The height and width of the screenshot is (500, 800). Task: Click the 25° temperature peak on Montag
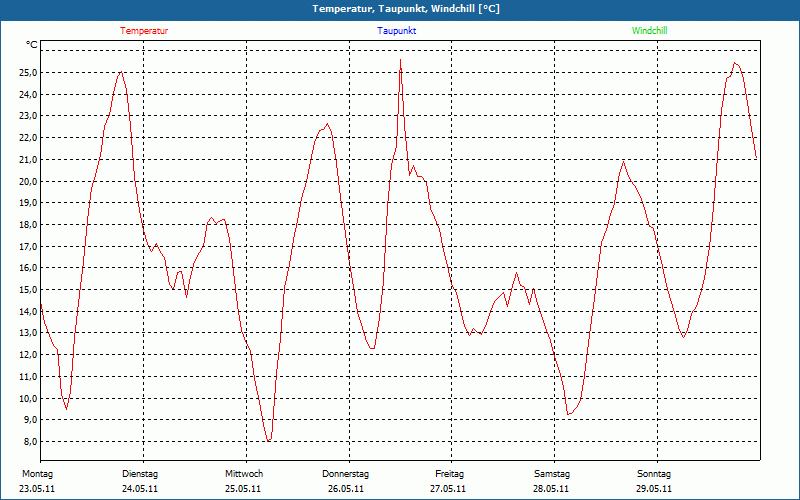(x=121, y=72)
